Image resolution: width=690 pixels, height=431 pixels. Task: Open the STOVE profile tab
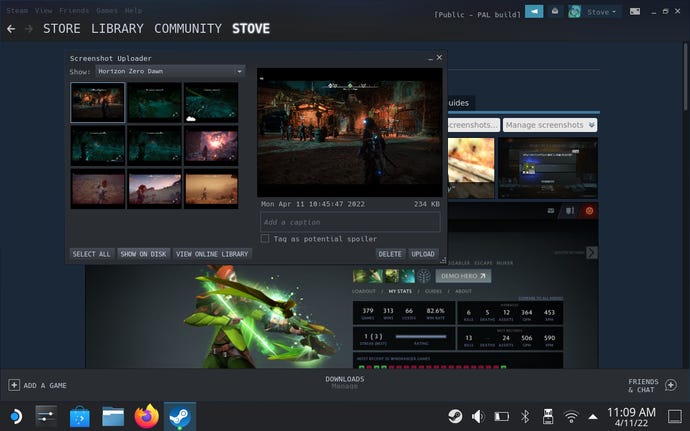point(251,29)
